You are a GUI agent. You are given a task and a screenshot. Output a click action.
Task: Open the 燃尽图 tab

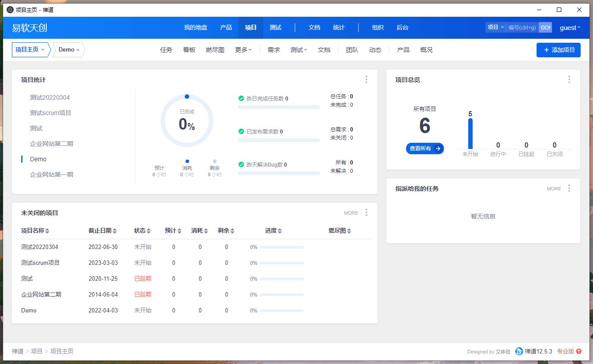[215, 50]
